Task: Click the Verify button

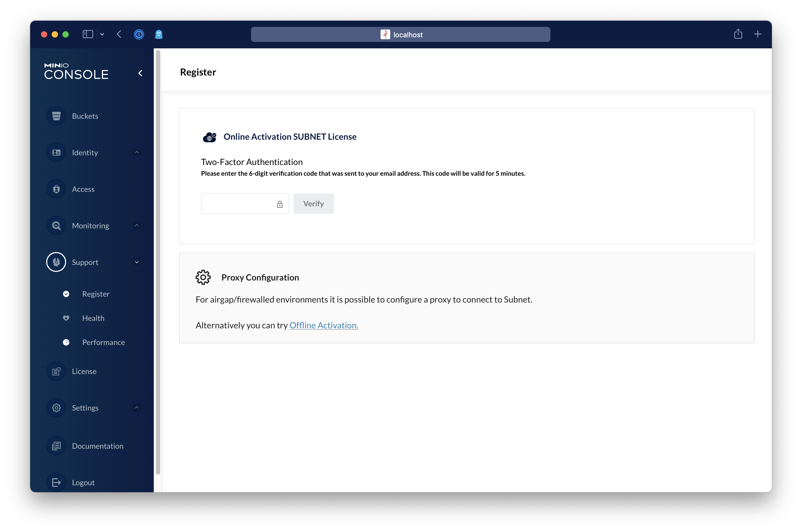Action: (314, 204)
